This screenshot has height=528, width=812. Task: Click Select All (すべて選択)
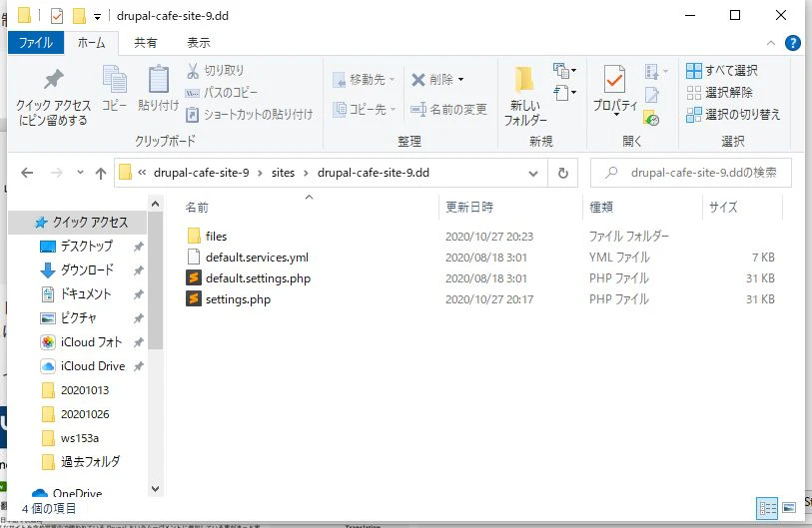pos(722,71)
